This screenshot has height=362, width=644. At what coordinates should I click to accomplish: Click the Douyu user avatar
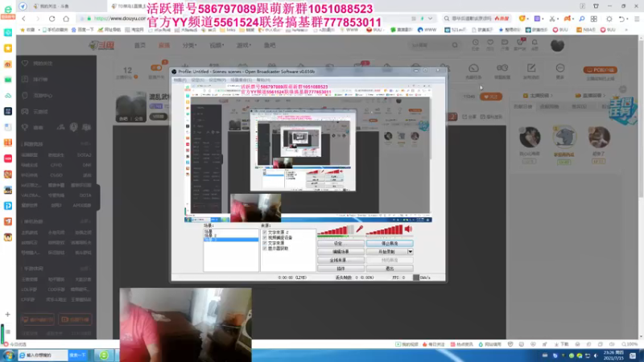557,45
